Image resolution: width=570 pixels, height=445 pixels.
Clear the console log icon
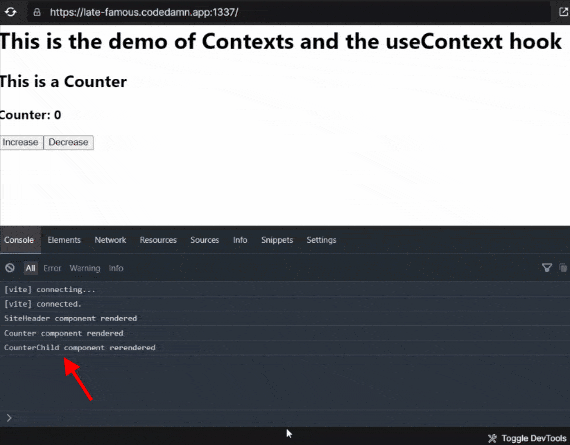(x=10, y=268)
